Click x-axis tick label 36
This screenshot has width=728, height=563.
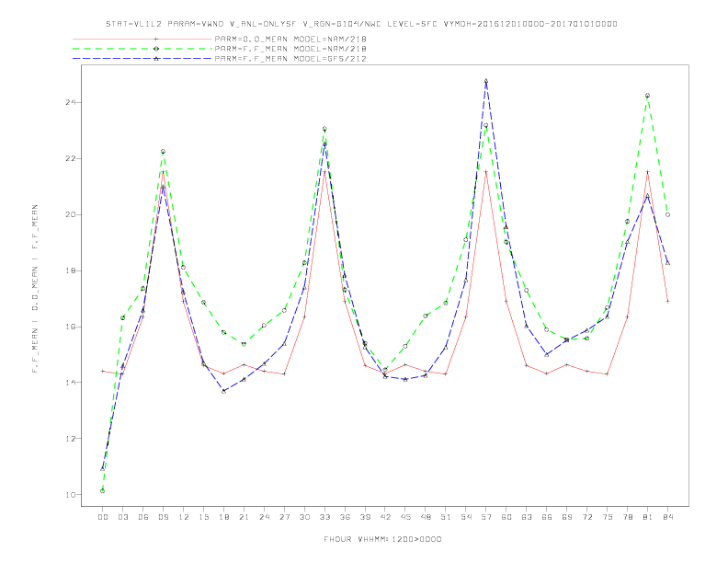pyautogui.click(x=345, y=517)
